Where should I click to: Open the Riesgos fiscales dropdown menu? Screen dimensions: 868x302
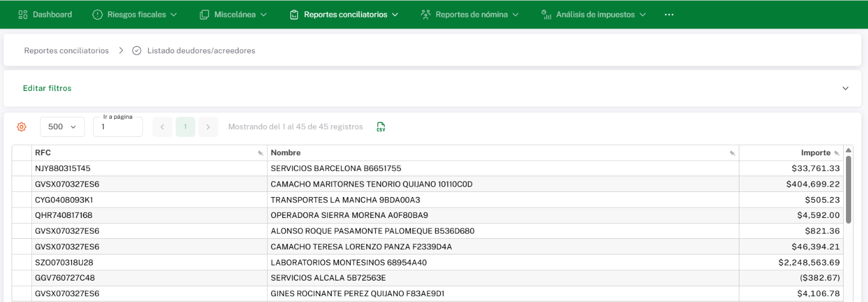[135, 14]
